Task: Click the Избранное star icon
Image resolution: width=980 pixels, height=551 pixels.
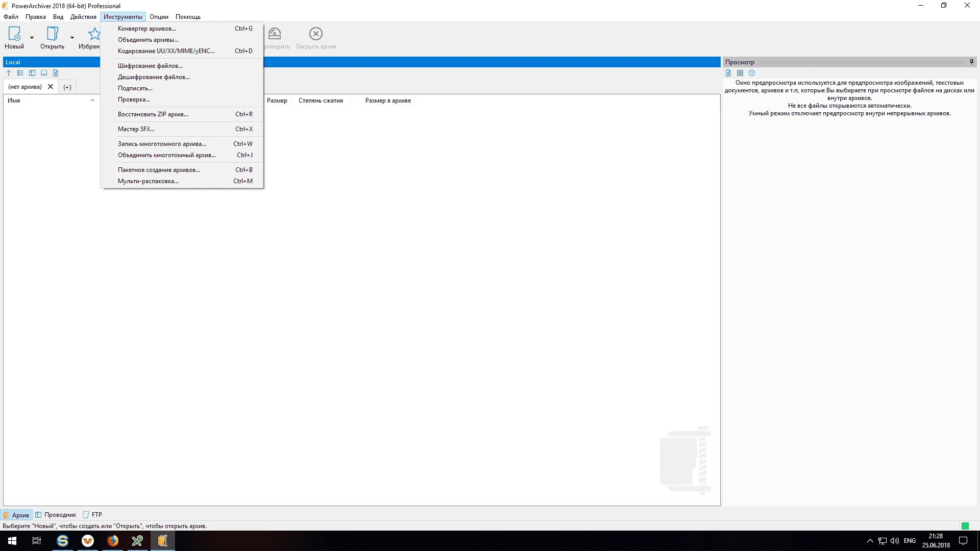Action: (94, 34)
